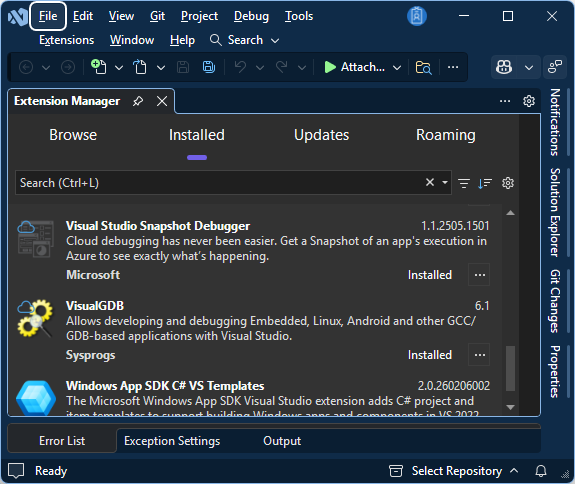Expand the New Project dropdown arrow
Image resolution: width=575 pixels, height=484 pixels.
119,68
